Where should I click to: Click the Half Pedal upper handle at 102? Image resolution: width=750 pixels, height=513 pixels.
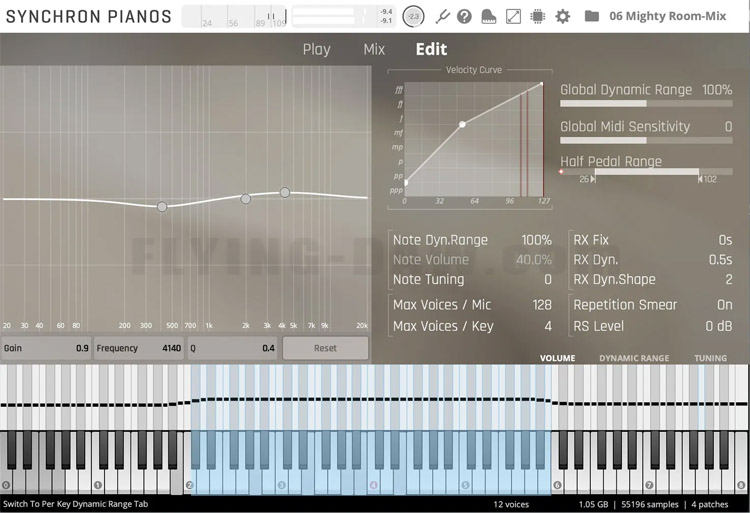[x=700, y=179]
